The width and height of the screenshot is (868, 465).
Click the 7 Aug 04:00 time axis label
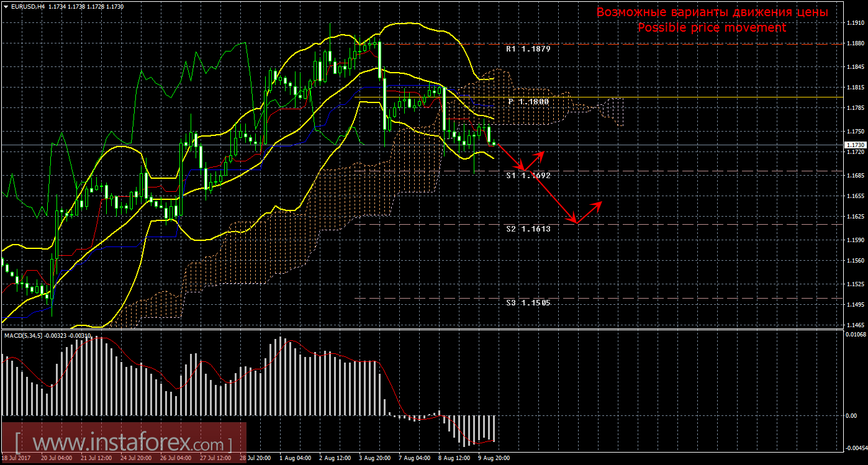point(414,459)
